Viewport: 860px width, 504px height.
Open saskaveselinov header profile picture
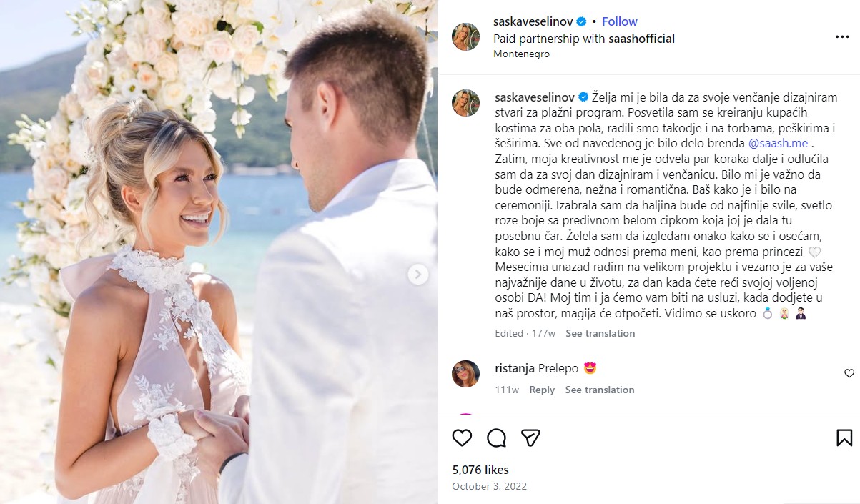point(466,36)
